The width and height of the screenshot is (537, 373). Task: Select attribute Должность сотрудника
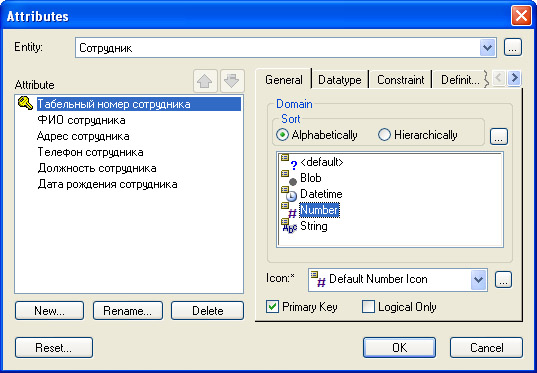click(97, 168)
